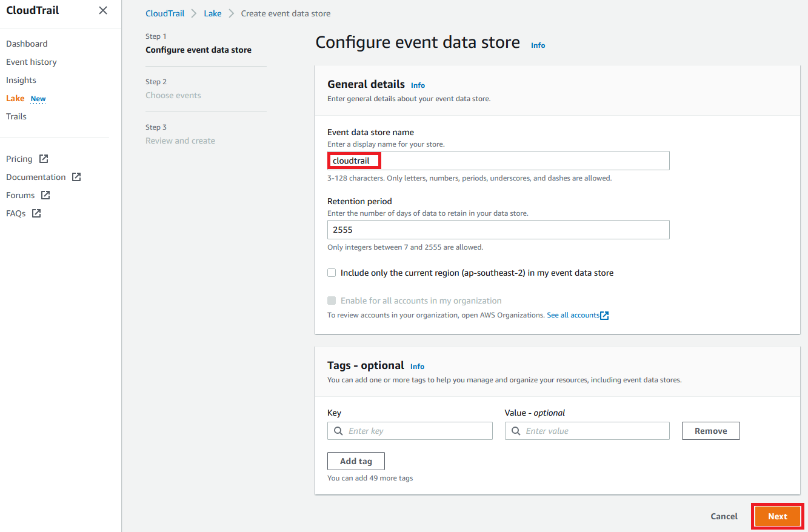The height and width of the screenshot is (532, 808).
Task: Click disabled 'Enable for all accounts' checkbox
Action: [x=332, y=301]
